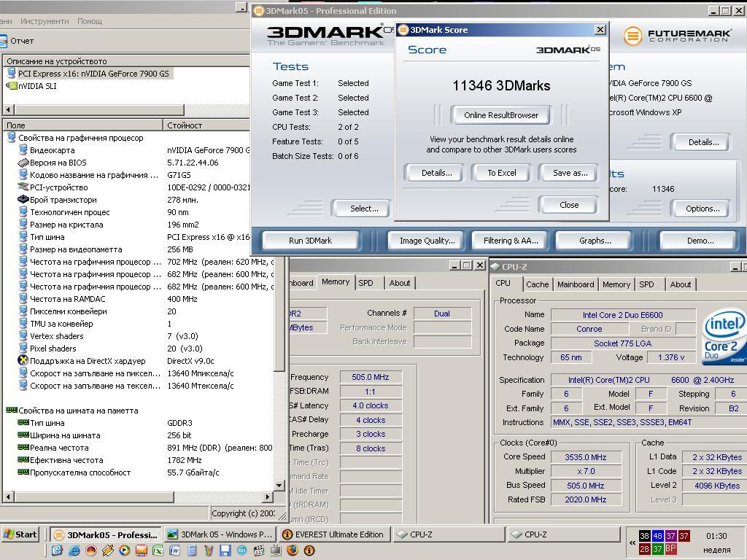Image resolution: width=747 pixels, height=560 pixels.
Task: Click Online ResultBrowser button
Action: click(500, 115)
